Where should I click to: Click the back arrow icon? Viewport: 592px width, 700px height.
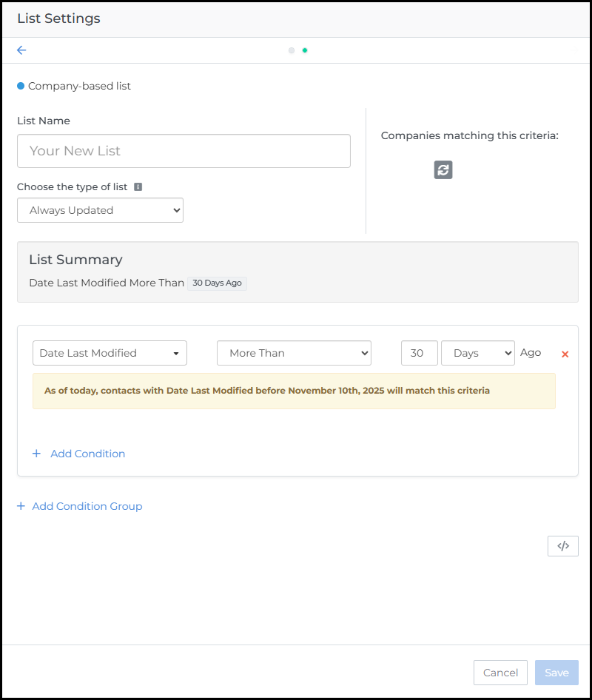(x=21, y=50)
